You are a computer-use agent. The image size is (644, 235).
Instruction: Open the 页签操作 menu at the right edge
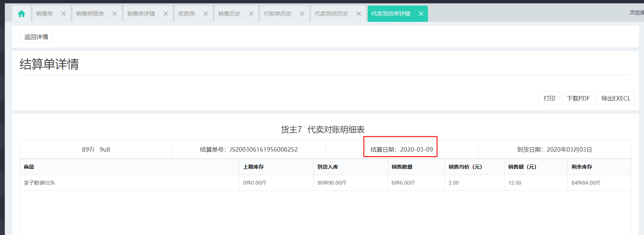point(637,13)
